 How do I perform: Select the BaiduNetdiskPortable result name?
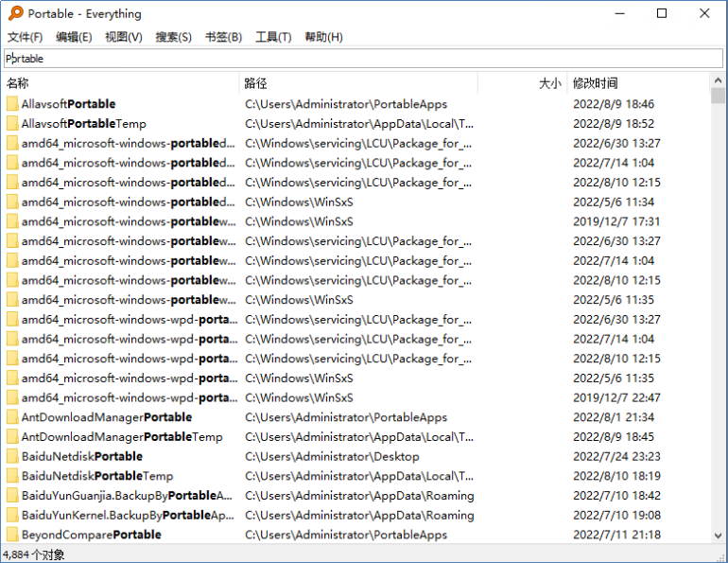click(81, 456)
